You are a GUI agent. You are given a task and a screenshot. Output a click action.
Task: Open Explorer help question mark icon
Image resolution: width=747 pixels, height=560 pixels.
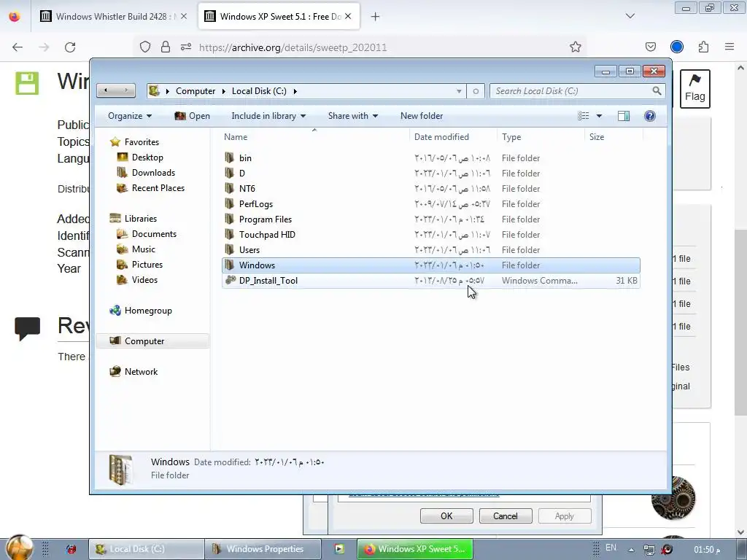tap(649, 116)
